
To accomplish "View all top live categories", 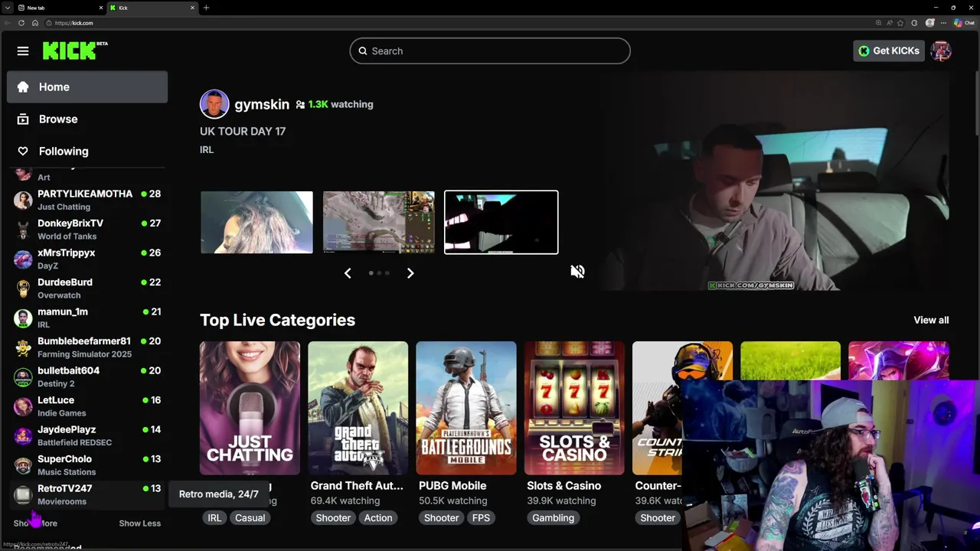I will [931, 320].
